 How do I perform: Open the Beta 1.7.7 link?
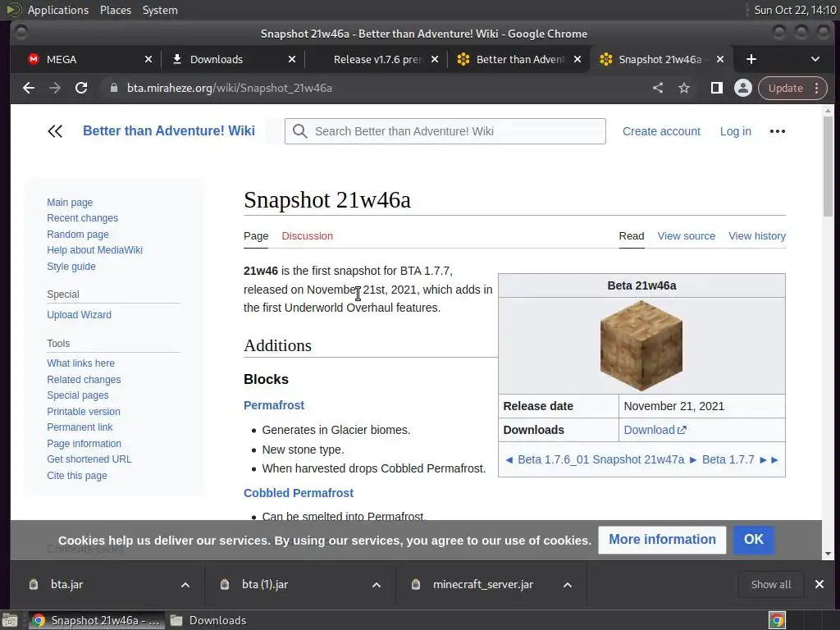tap(728, 459)
